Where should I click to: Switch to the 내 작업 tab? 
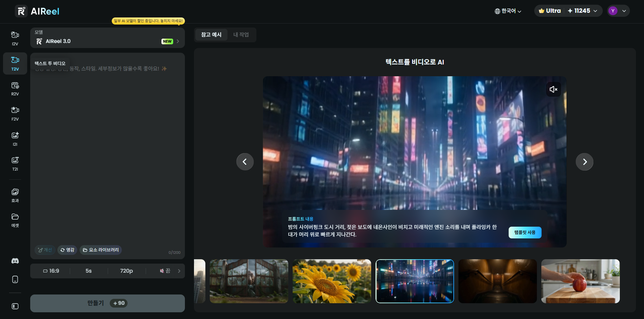coord(241,35)
